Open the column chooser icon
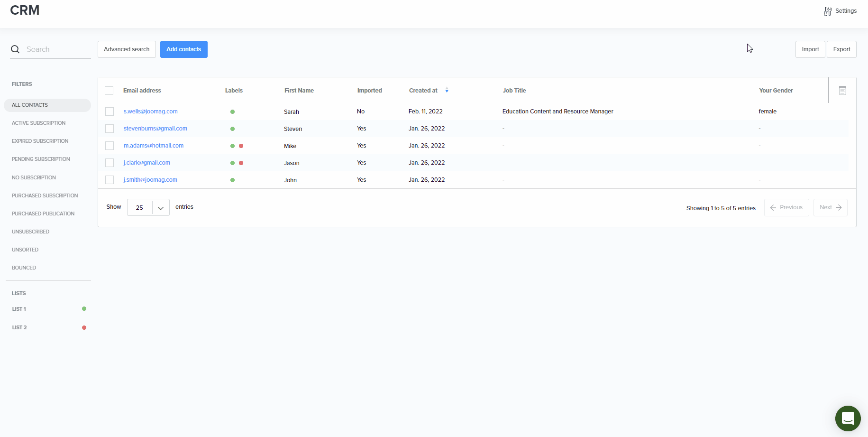Screen dimensions: 868x437 pos(842,90)
